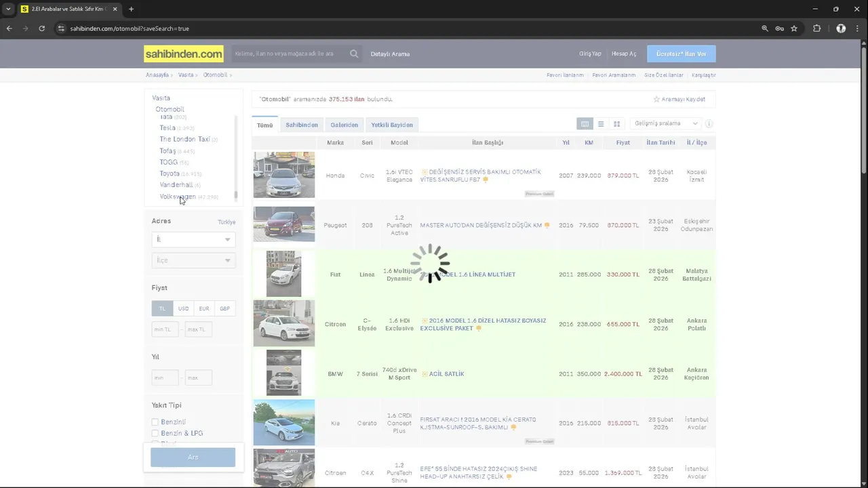Viewport: 868px width, 488px height.
Task: Select Toyota in the brand list
Action: [170, 174]
